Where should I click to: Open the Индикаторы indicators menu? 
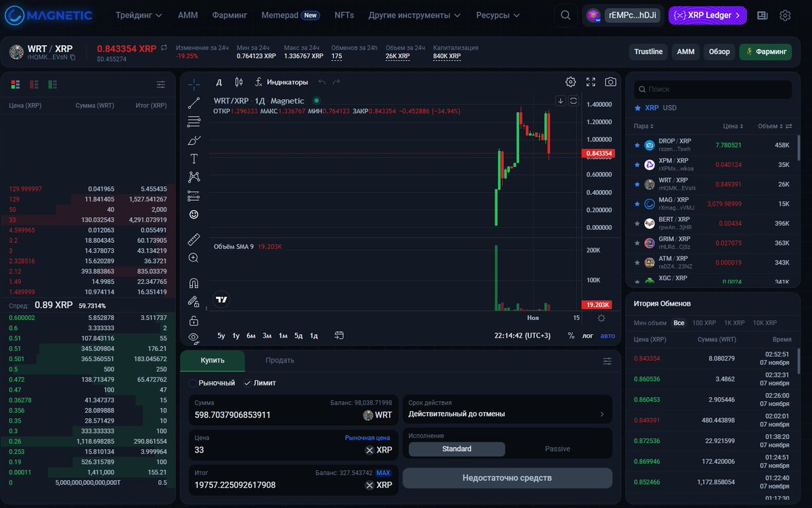[x=281, y=82]
